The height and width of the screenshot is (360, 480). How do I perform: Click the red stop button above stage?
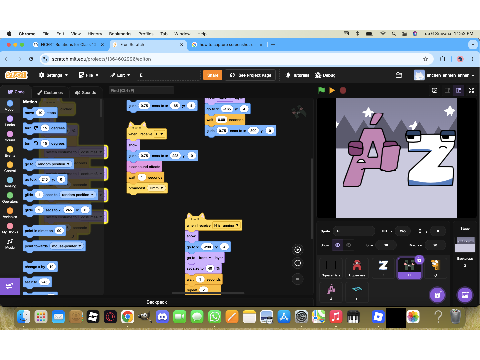(343, 90)
